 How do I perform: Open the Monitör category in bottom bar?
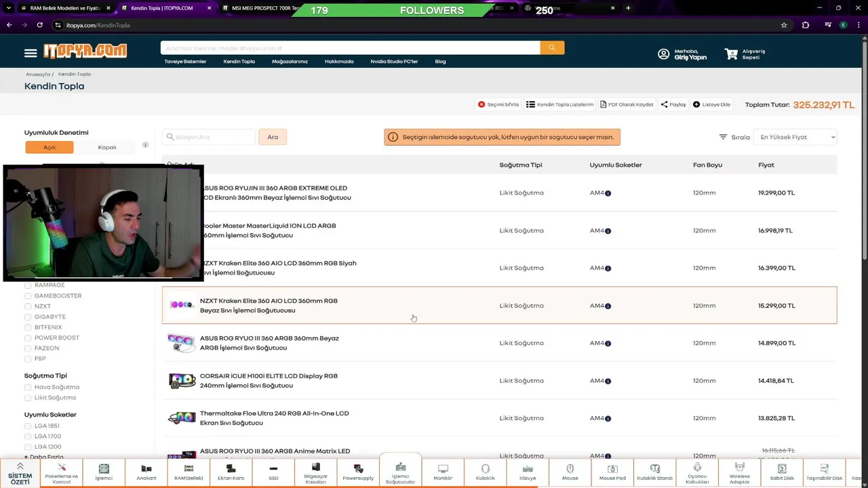click(443, 472)
